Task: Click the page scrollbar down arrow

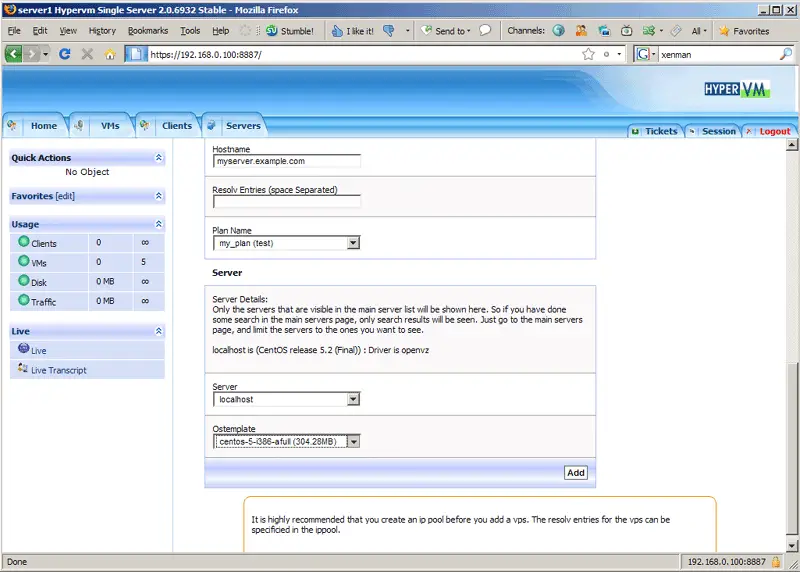Action: pyautogui.click(x=792, y=545)
